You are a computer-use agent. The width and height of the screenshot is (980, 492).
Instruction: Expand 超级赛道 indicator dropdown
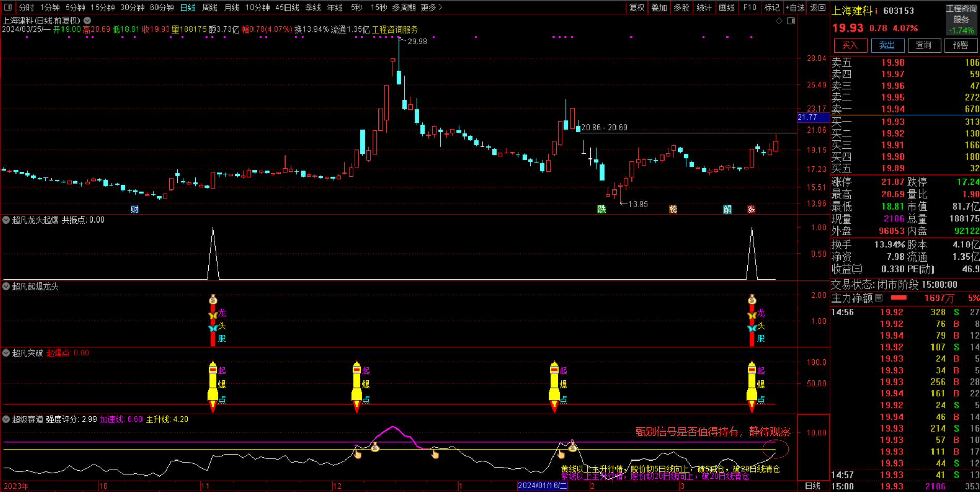click(6, 419)
